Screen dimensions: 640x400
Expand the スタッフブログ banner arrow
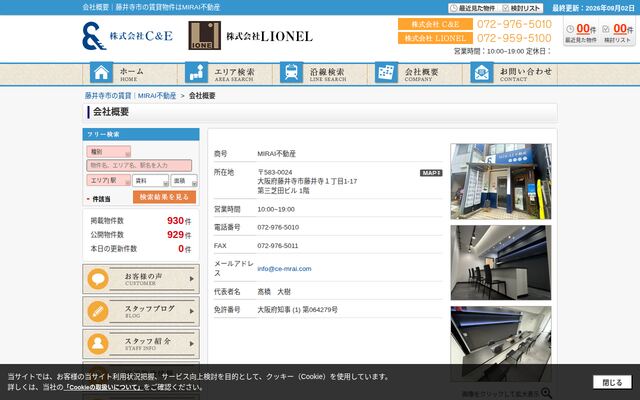click(192, 311)
